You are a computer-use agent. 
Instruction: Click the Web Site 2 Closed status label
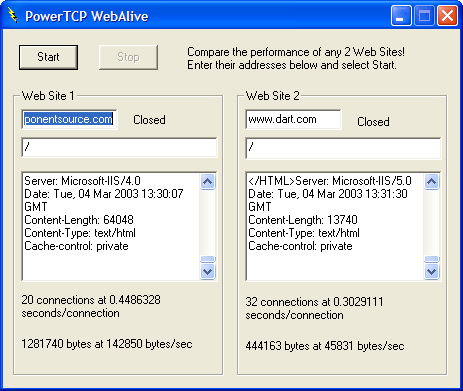[373, 122]
